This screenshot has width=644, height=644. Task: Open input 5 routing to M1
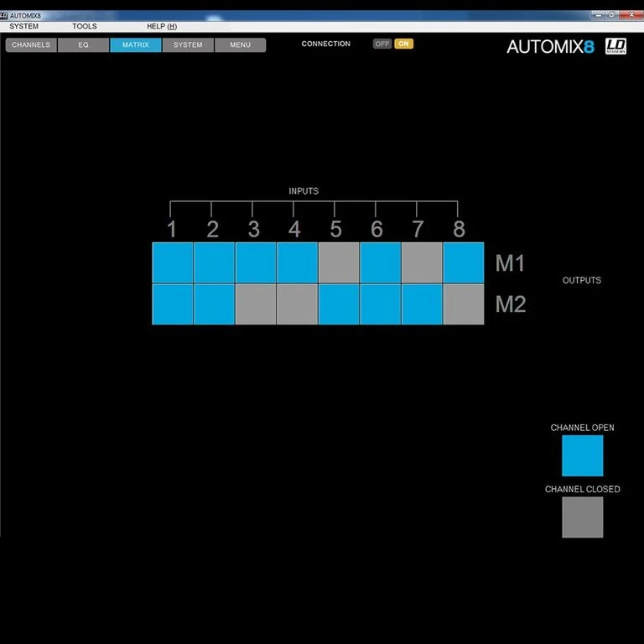coord(339,262)
